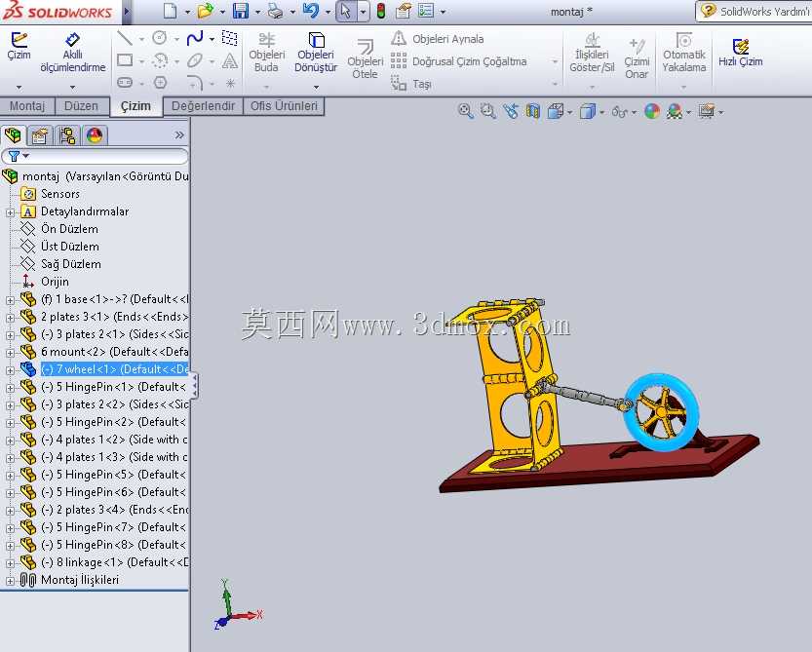Click Objeleri Buda trim button
This screenshot has width=812, height=652.
267,53
